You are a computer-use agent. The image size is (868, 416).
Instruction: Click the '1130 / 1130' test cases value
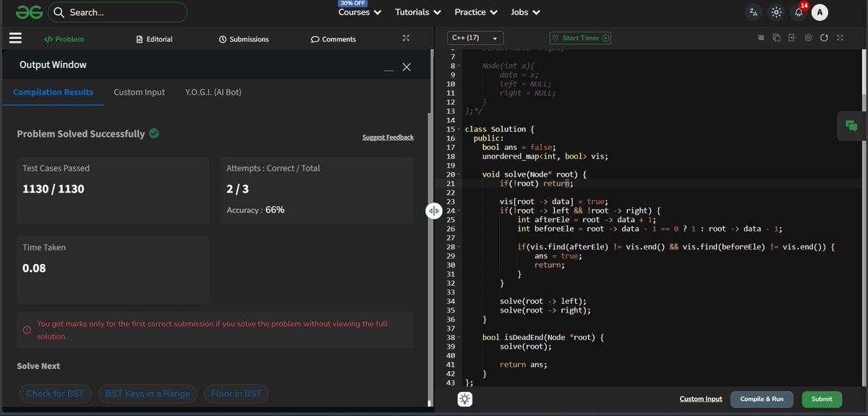(54, 189)
